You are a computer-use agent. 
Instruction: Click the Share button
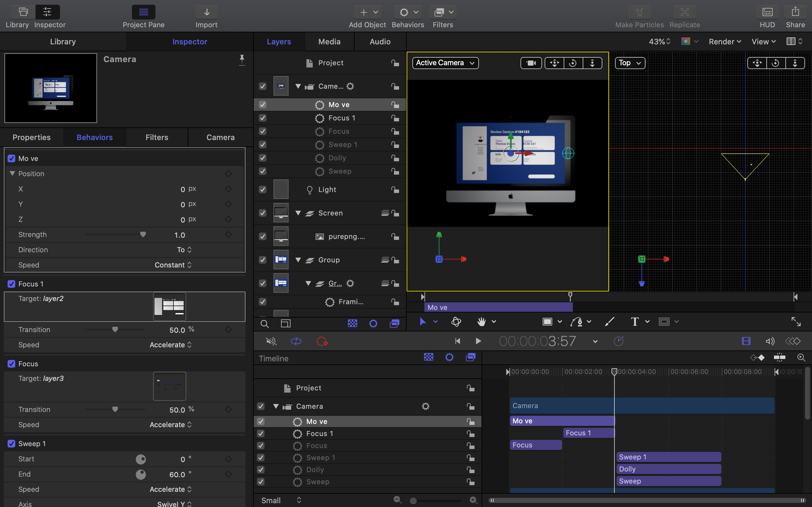click(795, 13)
